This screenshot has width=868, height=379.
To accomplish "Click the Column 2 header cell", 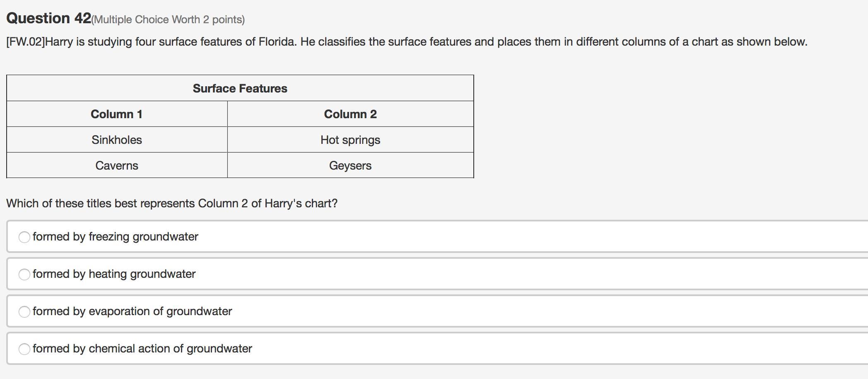I will tap(350, 114).
